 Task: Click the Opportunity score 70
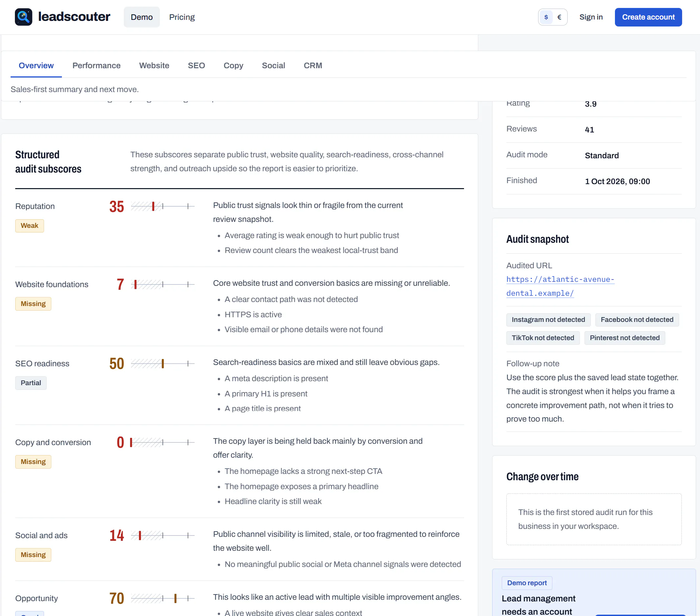[117, 598]
